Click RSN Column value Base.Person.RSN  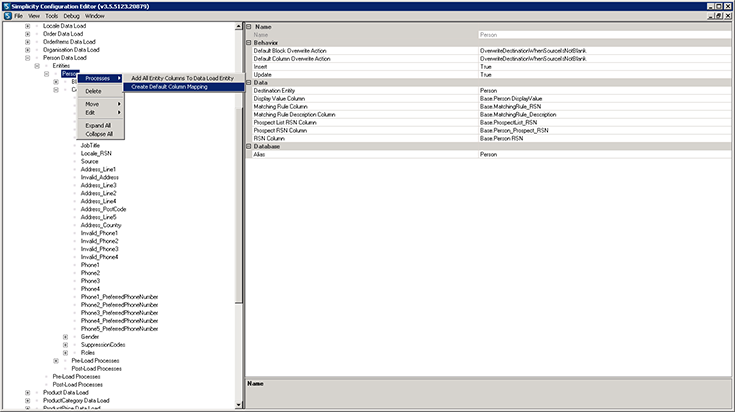pos(604,138)
